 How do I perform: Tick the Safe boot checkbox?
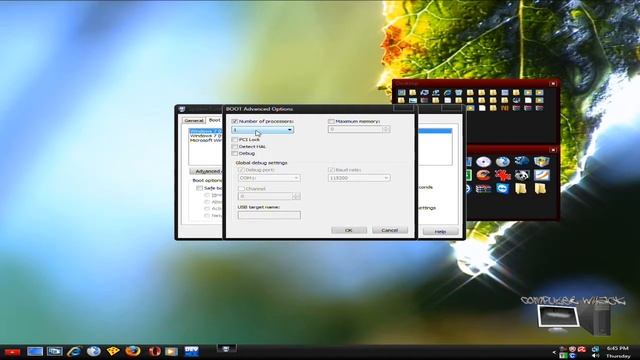[x=199, y=188]
